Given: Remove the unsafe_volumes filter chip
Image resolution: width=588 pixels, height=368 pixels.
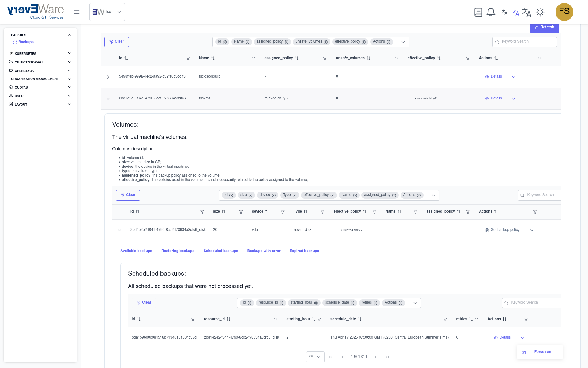Looking at the screenshot, I should [x=326, y=42].
